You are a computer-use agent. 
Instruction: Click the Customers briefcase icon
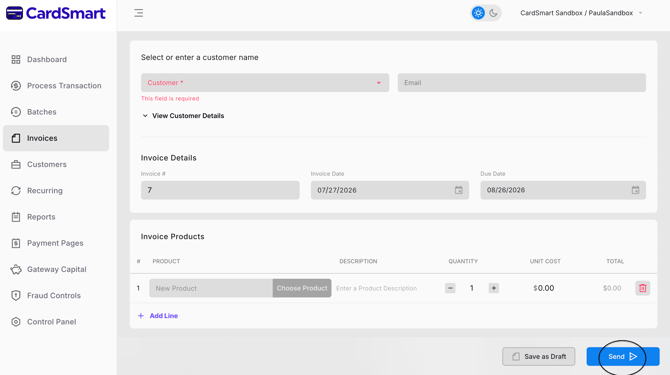coord(16,164)
